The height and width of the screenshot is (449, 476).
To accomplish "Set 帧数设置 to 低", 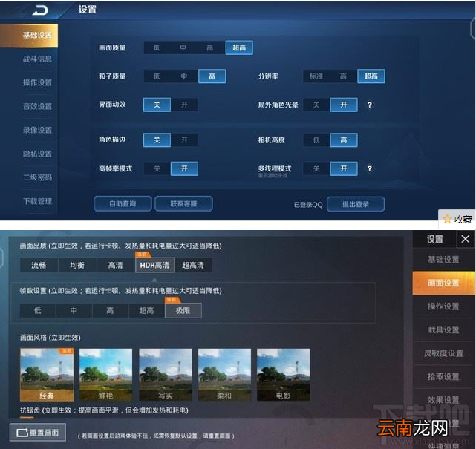I will (38, 311).
